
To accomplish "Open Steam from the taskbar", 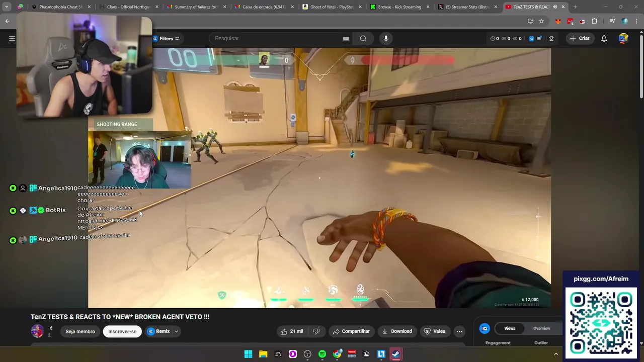I will coord(396,354).
